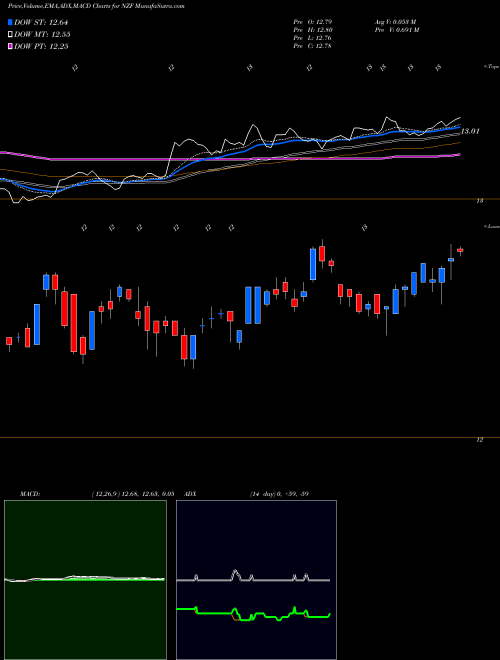Click the chart title mentioning NZF MunafaSutra.com

tap(96, 6)
